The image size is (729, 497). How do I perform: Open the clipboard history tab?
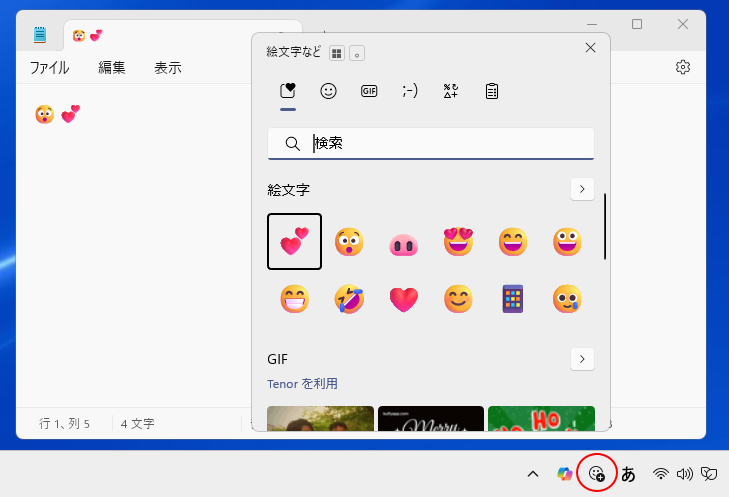click(491, 91)
